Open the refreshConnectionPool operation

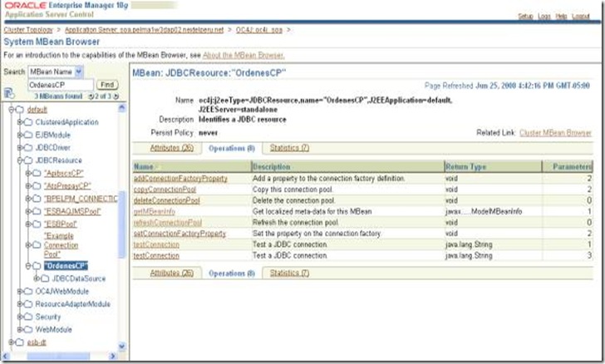168,223
